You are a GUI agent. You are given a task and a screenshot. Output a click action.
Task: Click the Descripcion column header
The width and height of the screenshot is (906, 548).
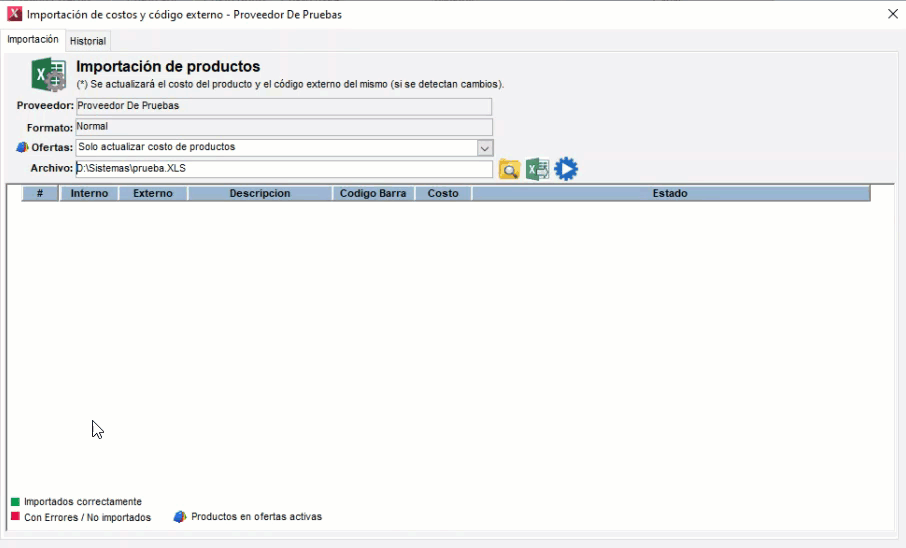pos(260,193)
